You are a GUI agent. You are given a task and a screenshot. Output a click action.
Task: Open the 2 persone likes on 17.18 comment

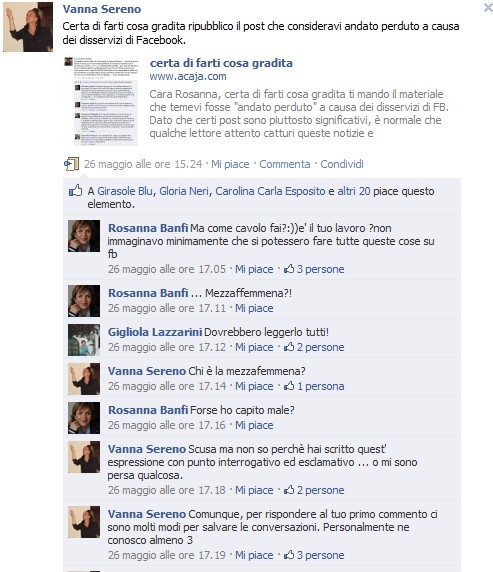[x=314, y=490]
